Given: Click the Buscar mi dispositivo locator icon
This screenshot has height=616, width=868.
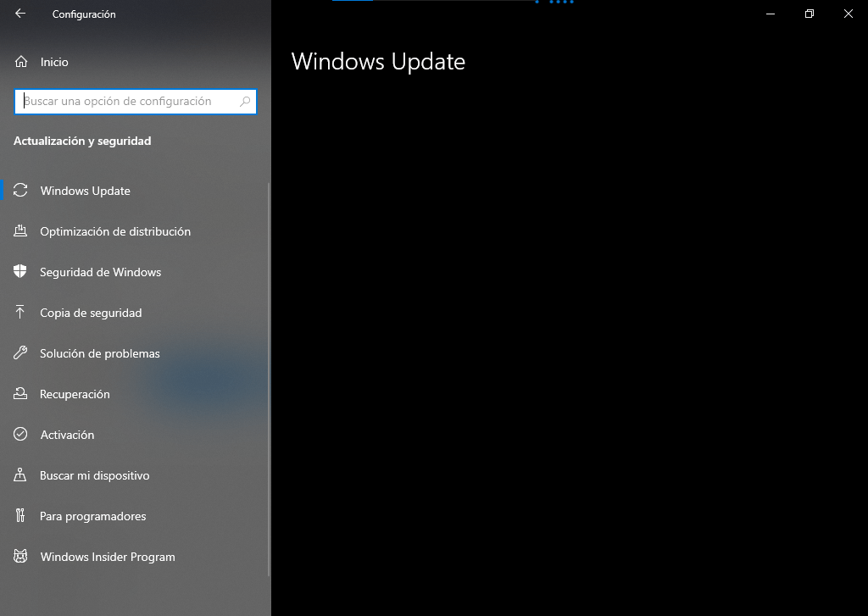Looking at the screenshot, I should point(20,474).
